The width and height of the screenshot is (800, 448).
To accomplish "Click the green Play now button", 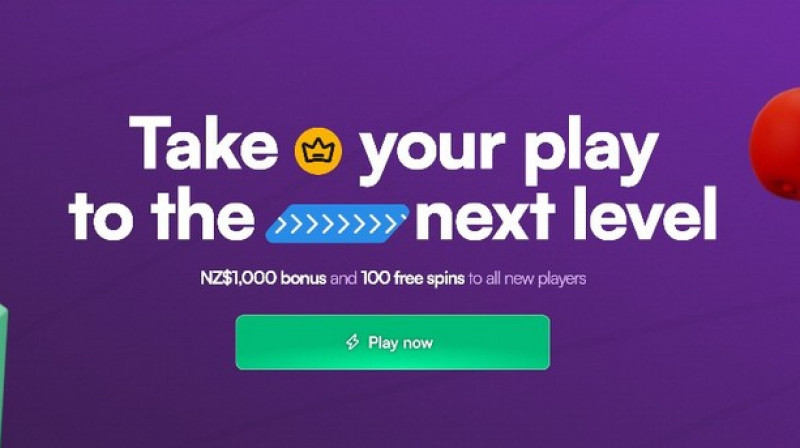I will (x=392, y=342).
